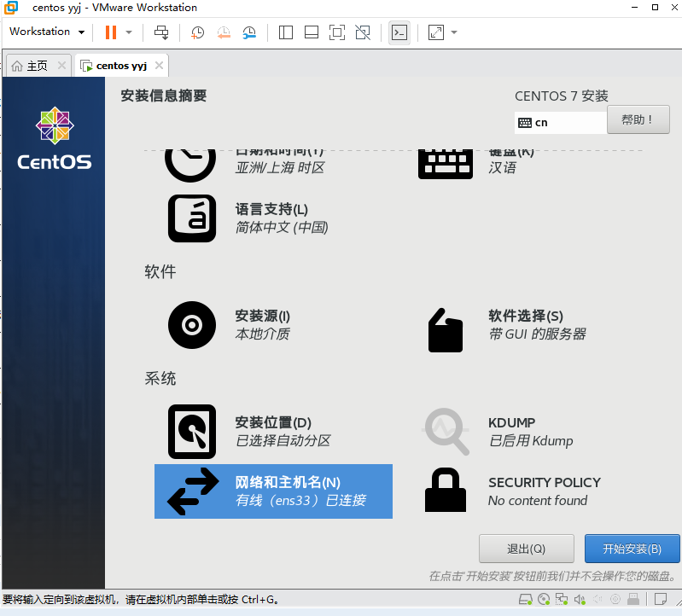Show the console view icon
The width and height of the screenshot is (682, 616).
tap(399, 32)
